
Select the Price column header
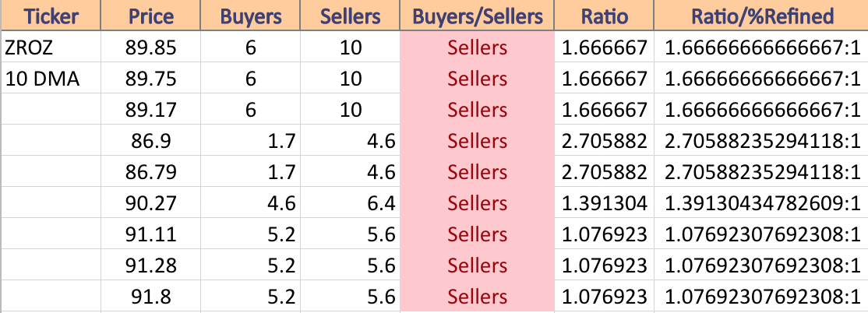pyautogui.click(x=150, y=16)
